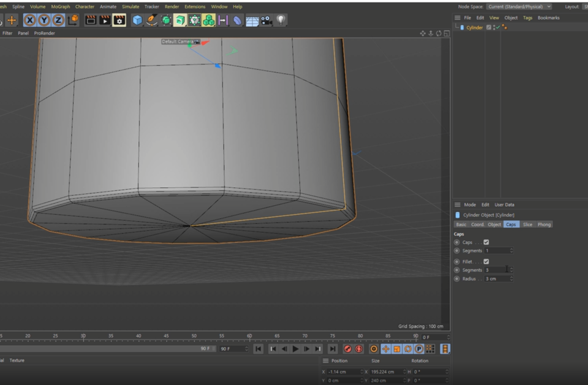Toggle the X axis lock

click(30, 20)
